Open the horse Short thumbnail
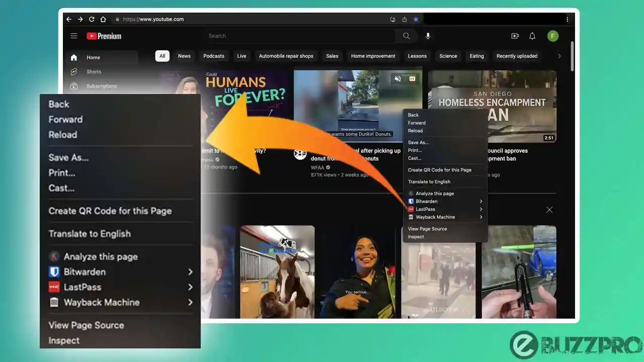The height and width of the screenshot is (362, 644). click(x=277, y=272)
